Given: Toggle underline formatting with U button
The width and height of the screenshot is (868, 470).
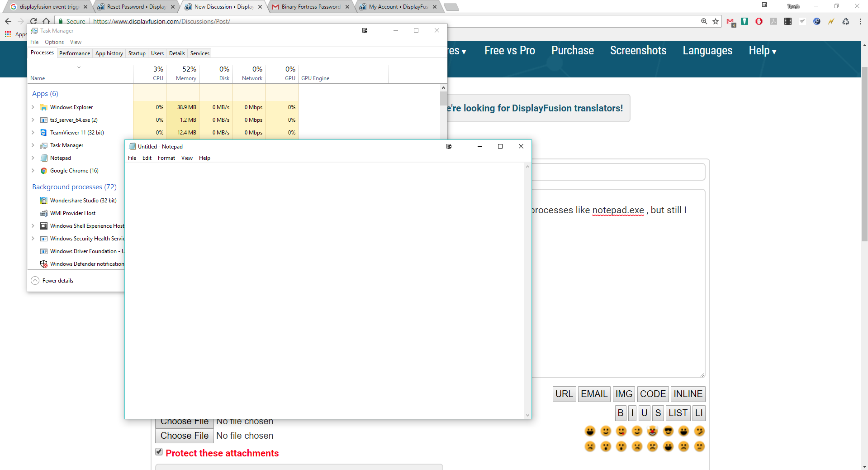Looking at the screenshot, I should pyautogui.click(x=644, y=413).
